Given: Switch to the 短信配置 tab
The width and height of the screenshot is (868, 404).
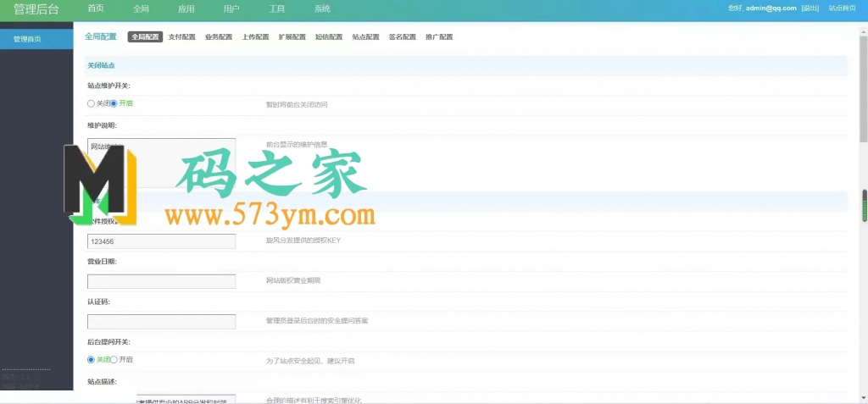Looking at the screenshot, I should pos(329,37).
